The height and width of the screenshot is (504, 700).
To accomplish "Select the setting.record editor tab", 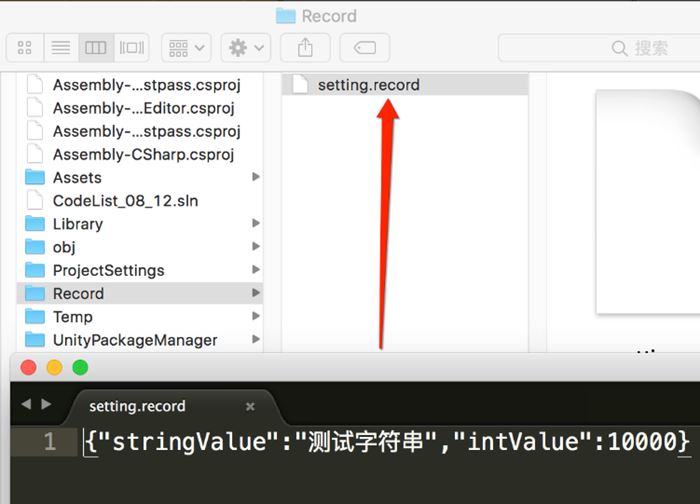I will tap(137, 406).
